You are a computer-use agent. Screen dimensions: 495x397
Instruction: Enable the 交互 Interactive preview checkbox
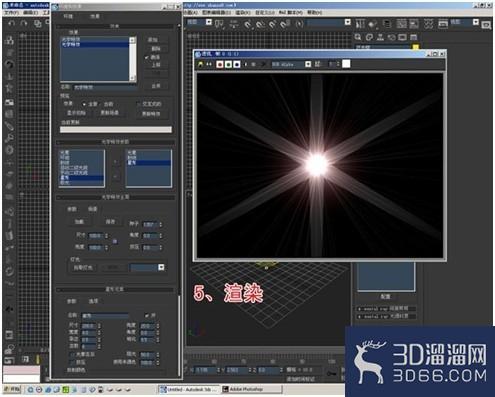[139, 104]
